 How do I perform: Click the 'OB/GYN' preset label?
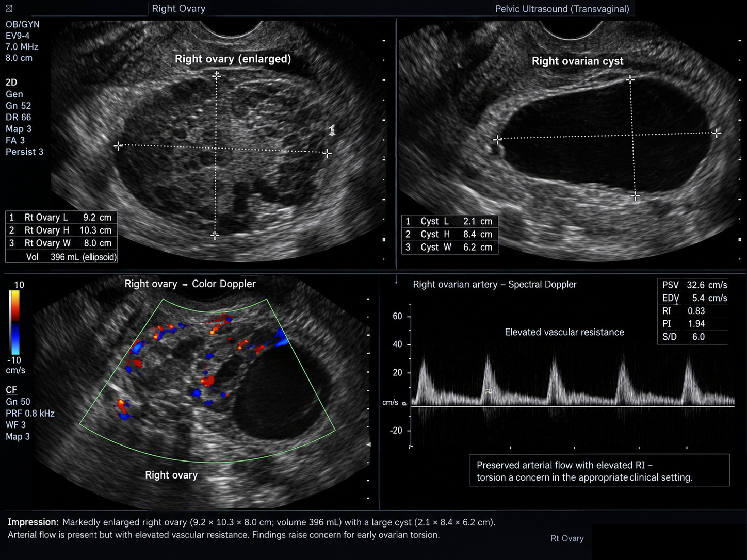pos(22,24)
